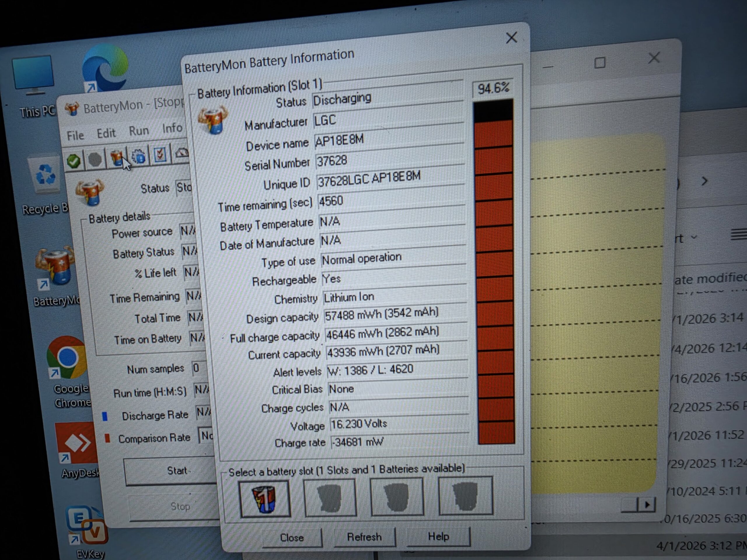Image resolution: width=747 pixels, height=560 pixels.
Task: Open the blue configuration toolbar icon in BatteryMon
Action: click(139, 156)
